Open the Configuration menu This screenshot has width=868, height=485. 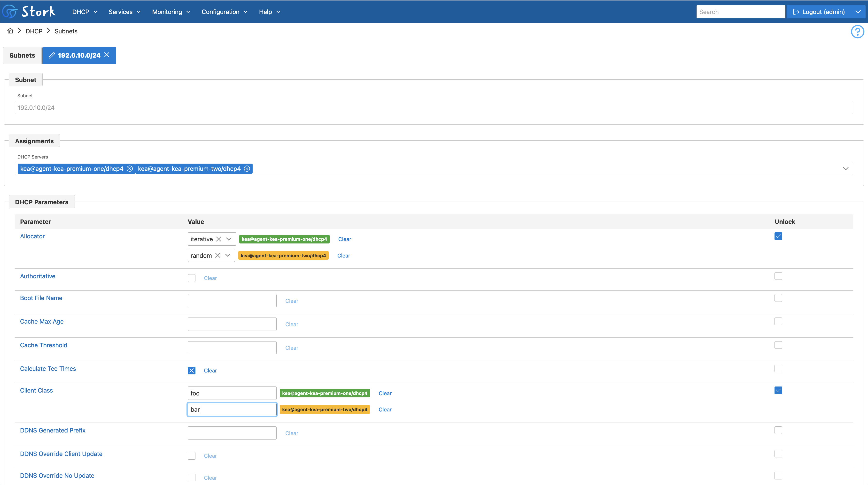(225, 12)
